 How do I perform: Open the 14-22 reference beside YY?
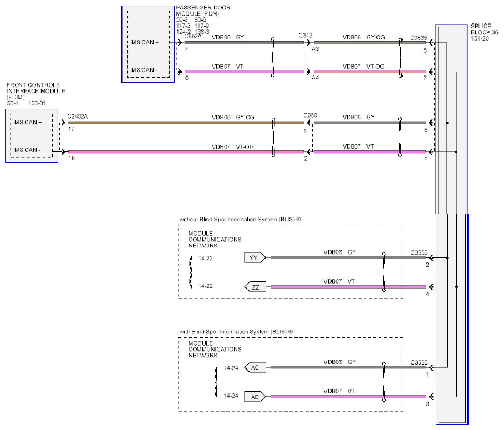205,258
